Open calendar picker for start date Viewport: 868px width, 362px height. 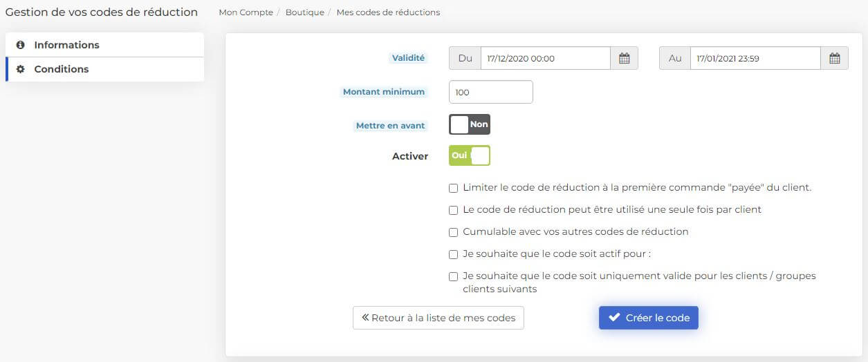click(624, 59)
